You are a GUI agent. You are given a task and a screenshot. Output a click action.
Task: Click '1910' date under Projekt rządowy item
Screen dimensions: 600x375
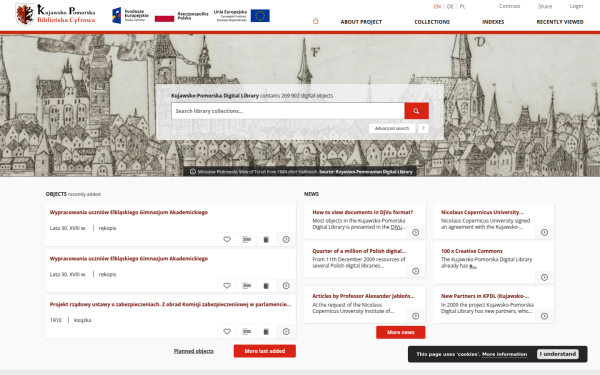(x=55, y=320)
